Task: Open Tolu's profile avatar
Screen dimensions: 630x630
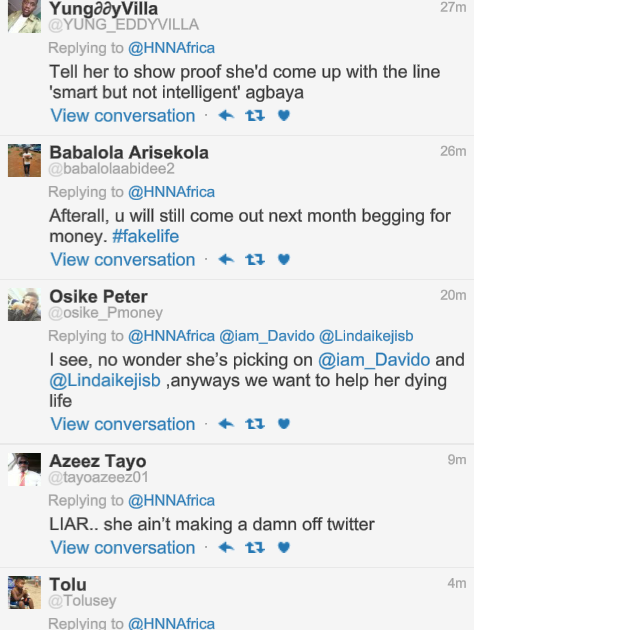Action: point(24,592)
